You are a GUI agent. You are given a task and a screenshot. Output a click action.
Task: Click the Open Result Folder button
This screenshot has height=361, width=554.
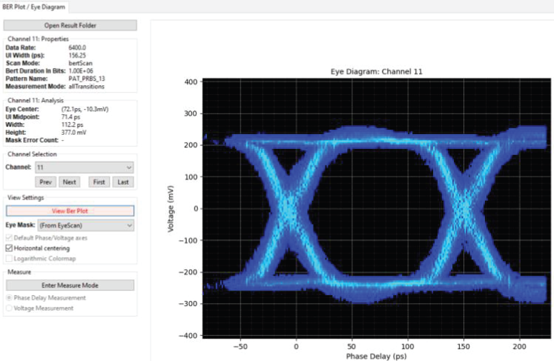[70, 25]
